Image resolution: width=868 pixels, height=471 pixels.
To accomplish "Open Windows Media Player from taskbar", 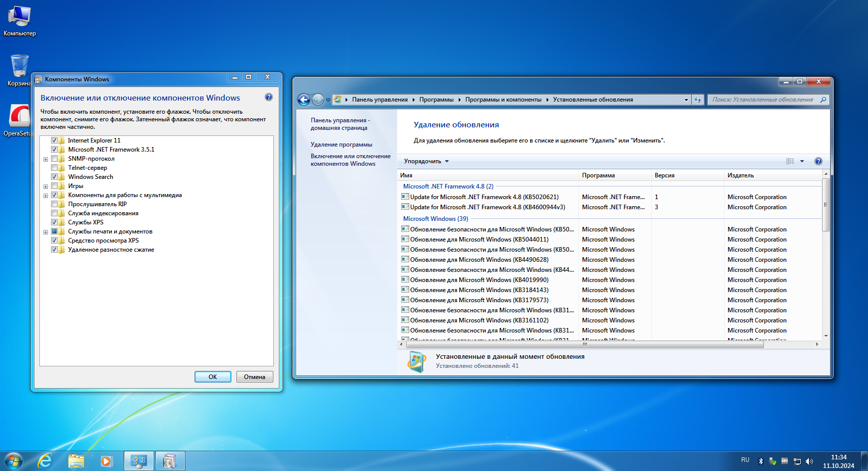I will 106,461.
